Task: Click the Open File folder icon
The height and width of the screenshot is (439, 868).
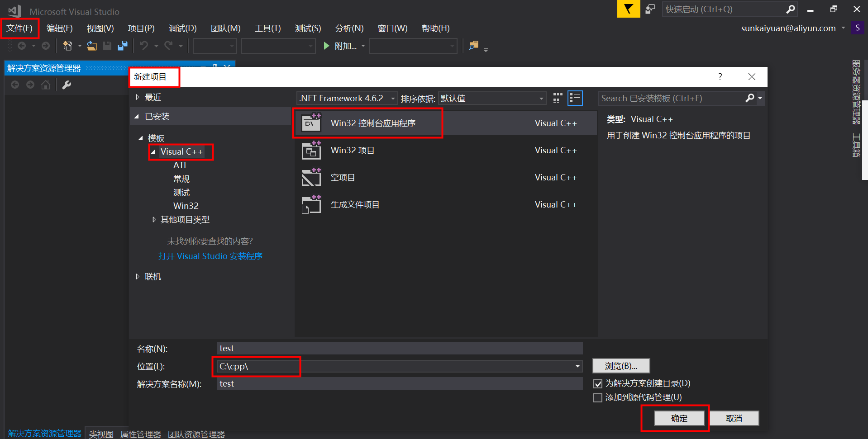Action: coord(92,46)
